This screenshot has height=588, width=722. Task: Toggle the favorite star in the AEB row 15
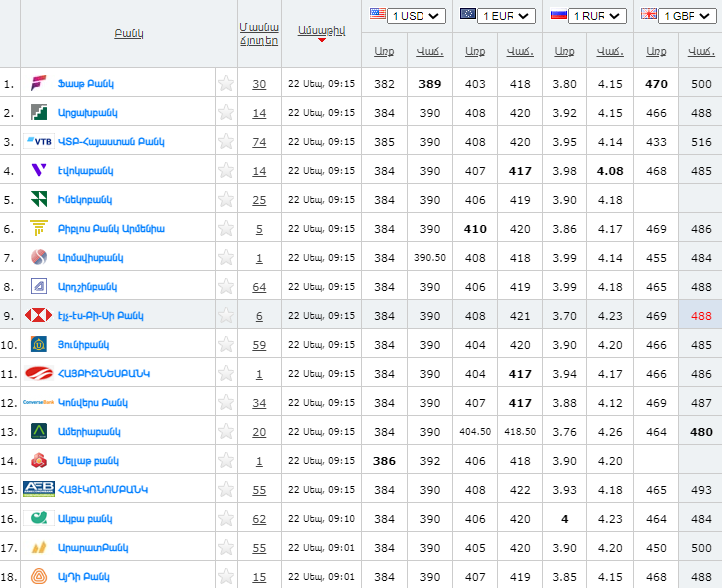[226, 489]
